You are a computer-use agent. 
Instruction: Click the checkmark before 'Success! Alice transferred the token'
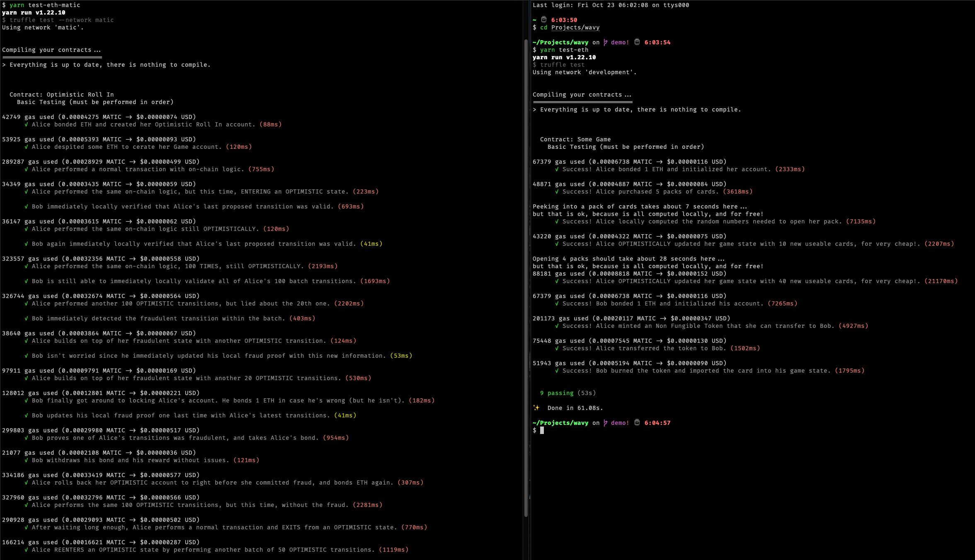tap(557, 348)
